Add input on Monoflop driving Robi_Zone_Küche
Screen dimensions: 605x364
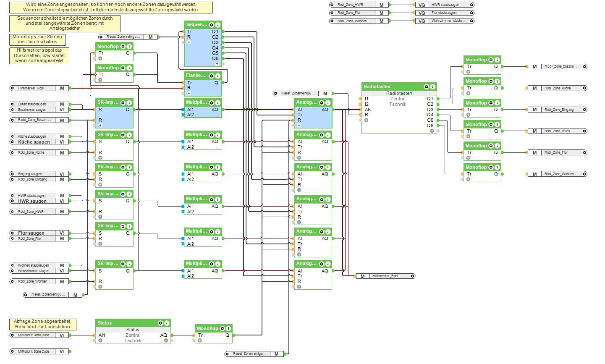click(x=468, y=93)
